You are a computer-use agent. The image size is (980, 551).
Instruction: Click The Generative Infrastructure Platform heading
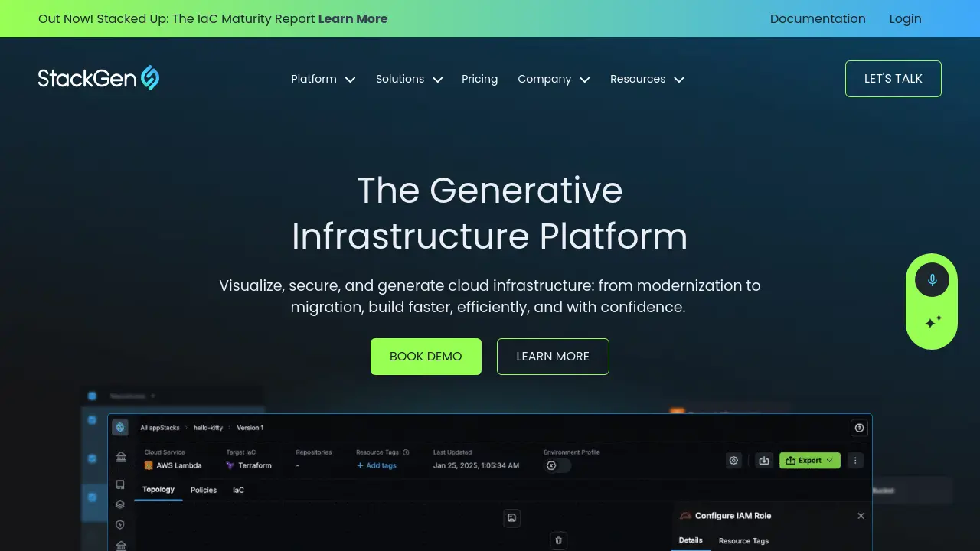click(x=490, y=213)
